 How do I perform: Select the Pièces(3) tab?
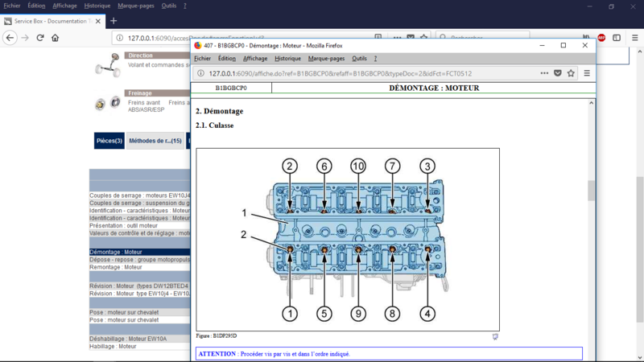tap(109, 141)
